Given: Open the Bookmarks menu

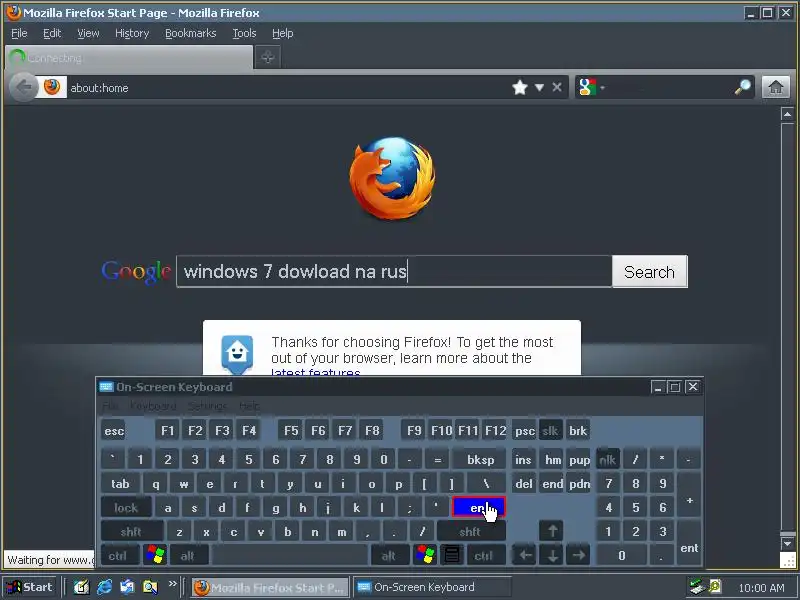Looking at the screenshot, I should click(x=190, y=33).
